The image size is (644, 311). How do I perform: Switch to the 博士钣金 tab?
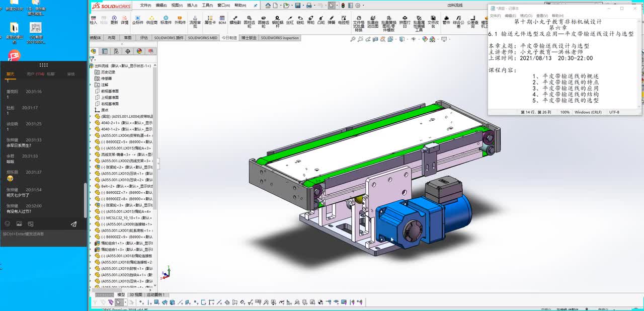point(249,38)
